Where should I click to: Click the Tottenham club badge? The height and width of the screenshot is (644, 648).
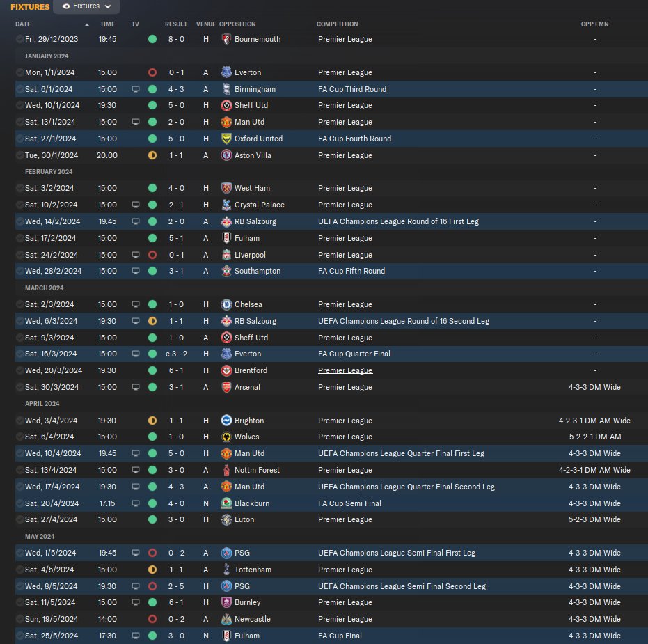(226, 570)
